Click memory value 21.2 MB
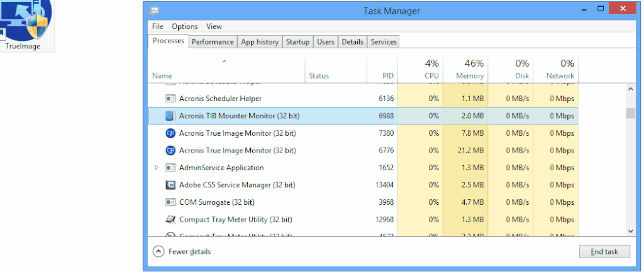This screenshot has width=644, height=272. point(470,151)
